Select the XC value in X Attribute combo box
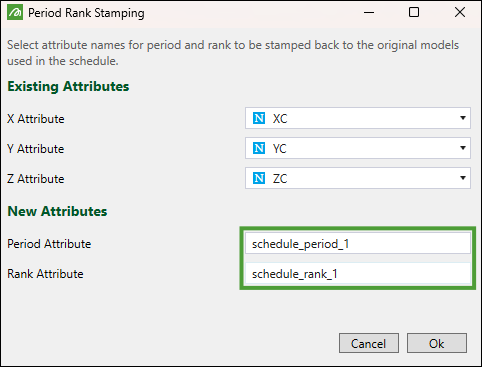This screenshot has height=367, width=482. (358, 118)
